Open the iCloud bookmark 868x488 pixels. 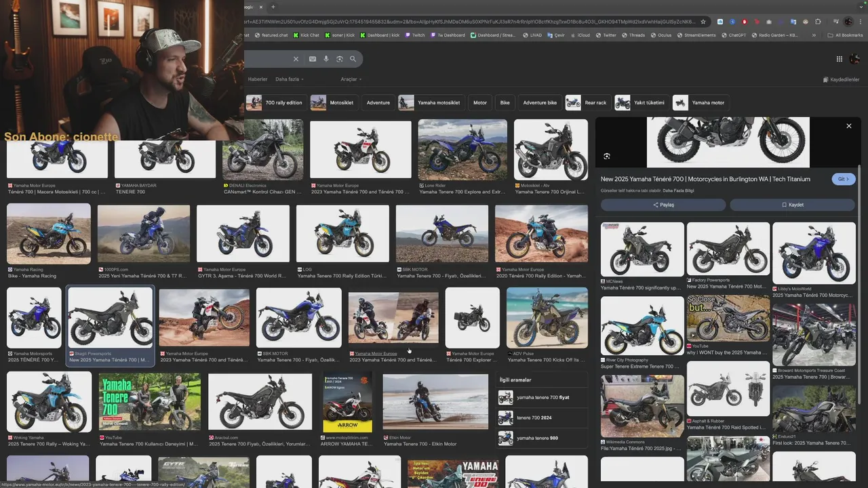coord(580,35)
